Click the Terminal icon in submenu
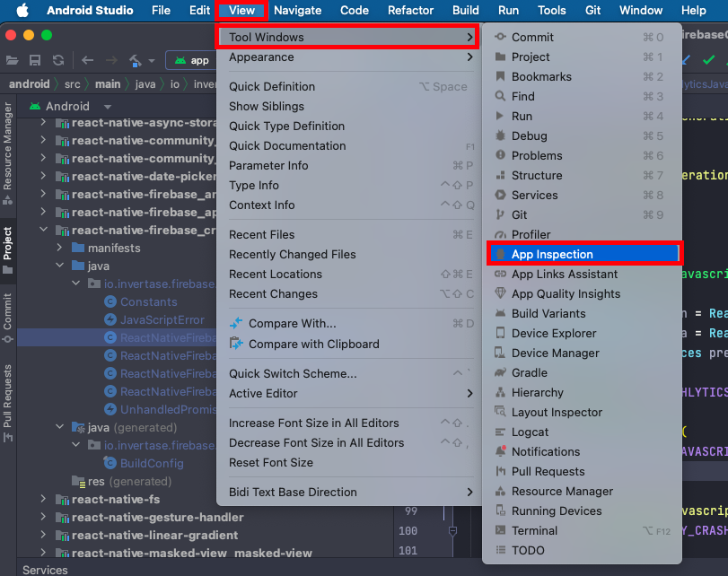 500,530
